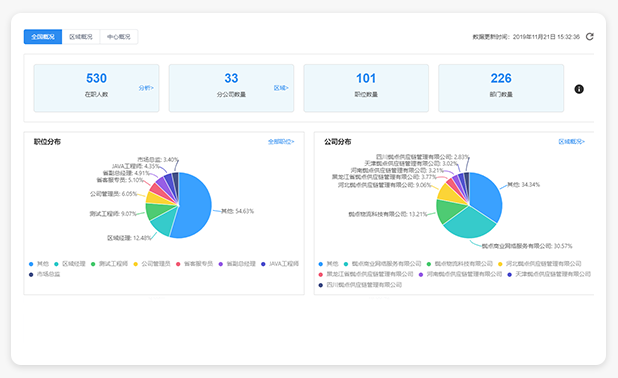Click the 其他: 34.34% chart label
Viewport: 618px width, 378px height.
523,184
